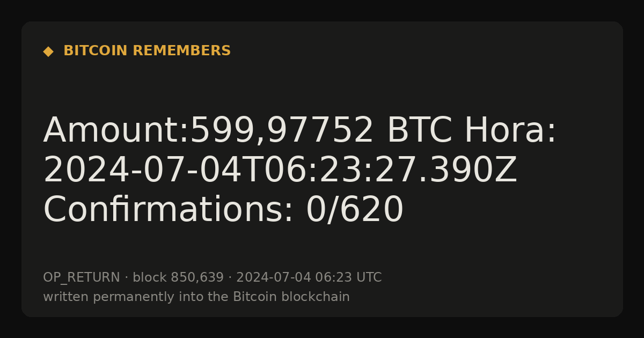Click the word REMEMBERS in the header
This screenshot has height=338, width=644.
coord(182,51)
